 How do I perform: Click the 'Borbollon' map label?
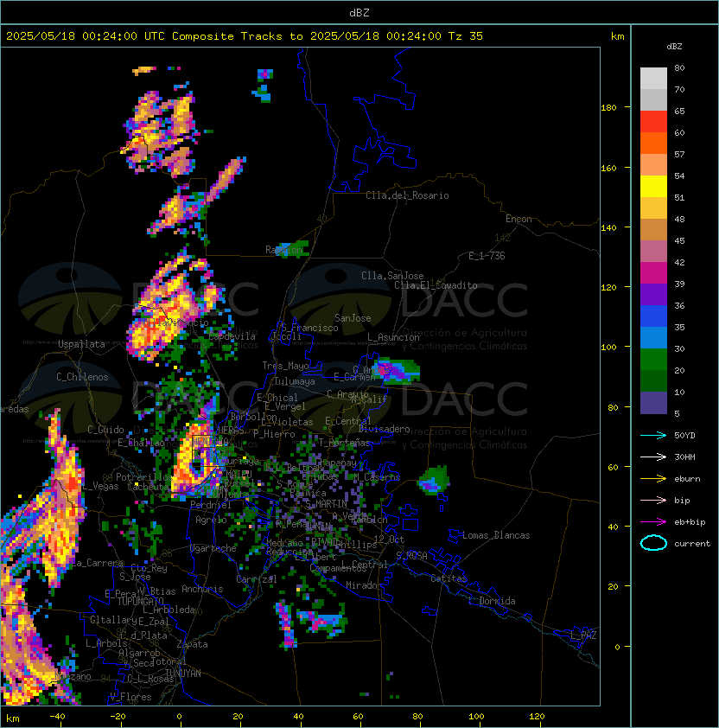[254, 417]
